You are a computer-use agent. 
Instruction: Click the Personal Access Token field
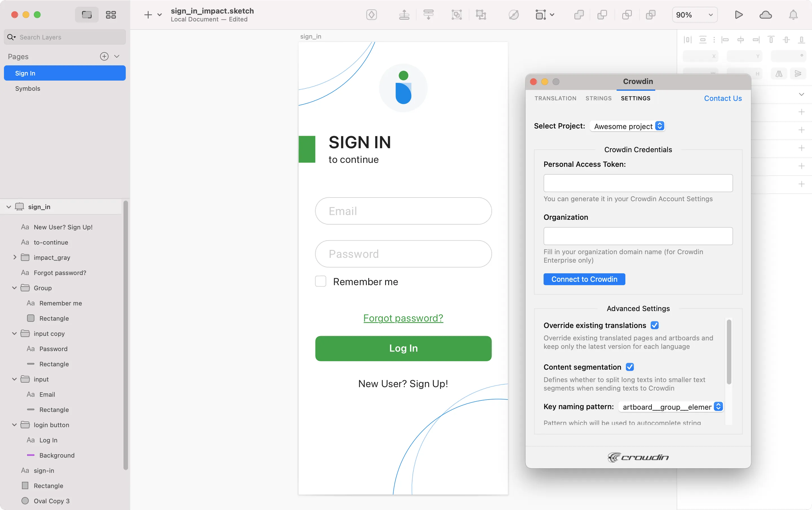637,183
